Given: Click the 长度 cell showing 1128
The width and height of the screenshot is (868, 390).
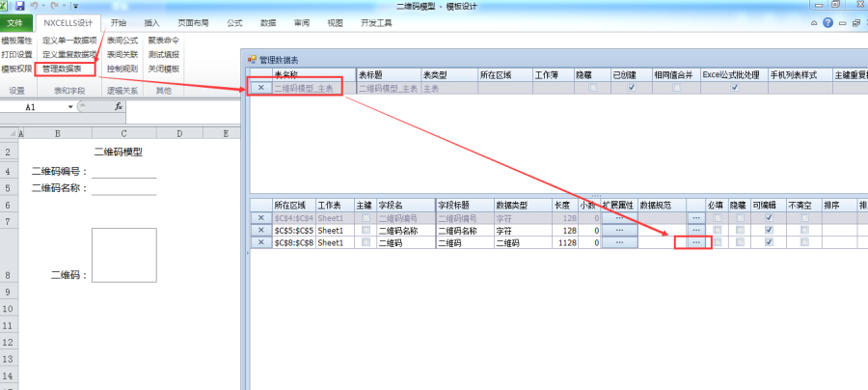Looking at the screenshot, I should pos(566,242).
